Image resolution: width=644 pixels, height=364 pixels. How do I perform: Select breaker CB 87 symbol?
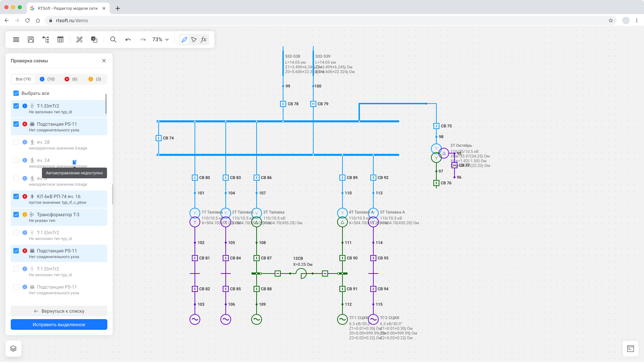click(x=257, y=258)
